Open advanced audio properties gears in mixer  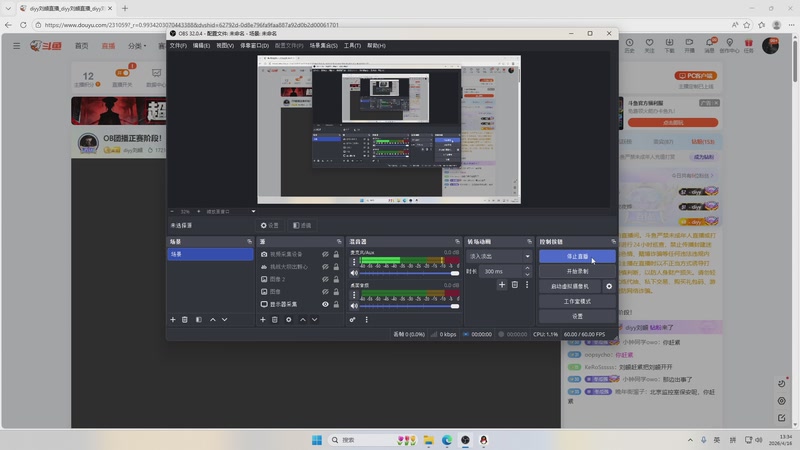pyautogui.click(x=353, y=319)
